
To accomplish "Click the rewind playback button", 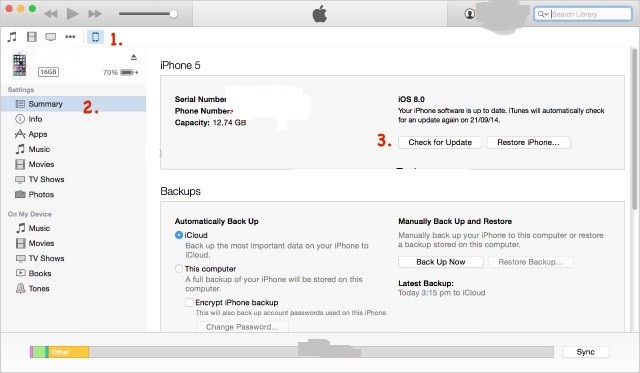I will (x=51, y=14).
